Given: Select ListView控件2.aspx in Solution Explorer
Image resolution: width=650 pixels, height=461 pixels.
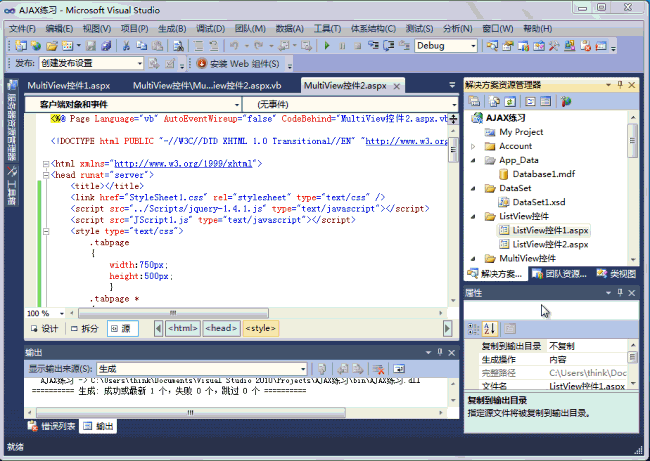Looking at the screenshot, I should pos(550,244).
